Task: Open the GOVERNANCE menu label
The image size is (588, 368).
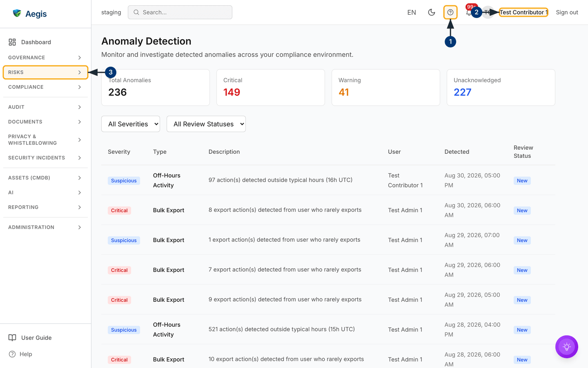Action: coord(27,58)
